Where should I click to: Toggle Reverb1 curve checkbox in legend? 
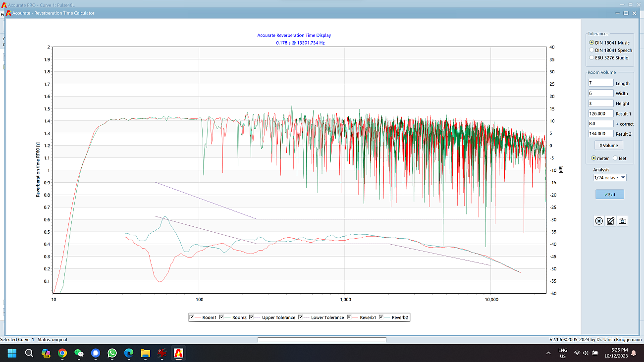(x=349, y=317)
